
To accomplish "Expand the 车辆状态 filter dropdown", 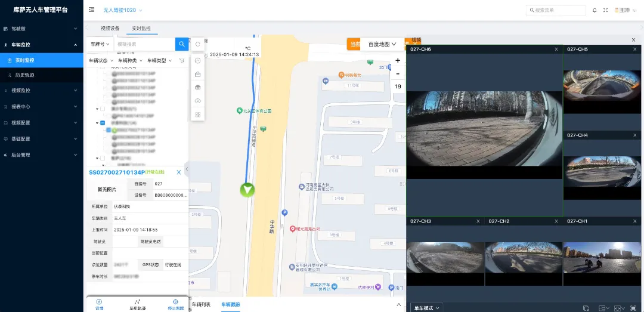I will 100,61.
